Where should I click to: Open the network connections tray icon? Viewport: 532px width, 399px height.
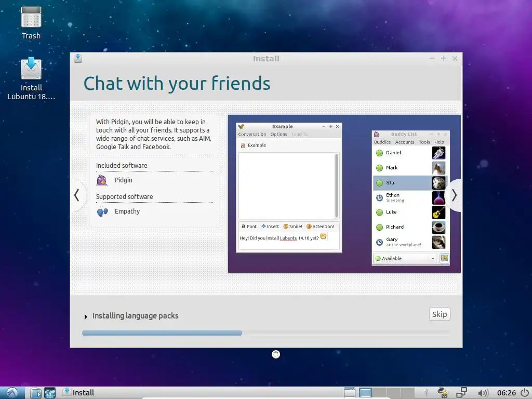tap(461, 393)
